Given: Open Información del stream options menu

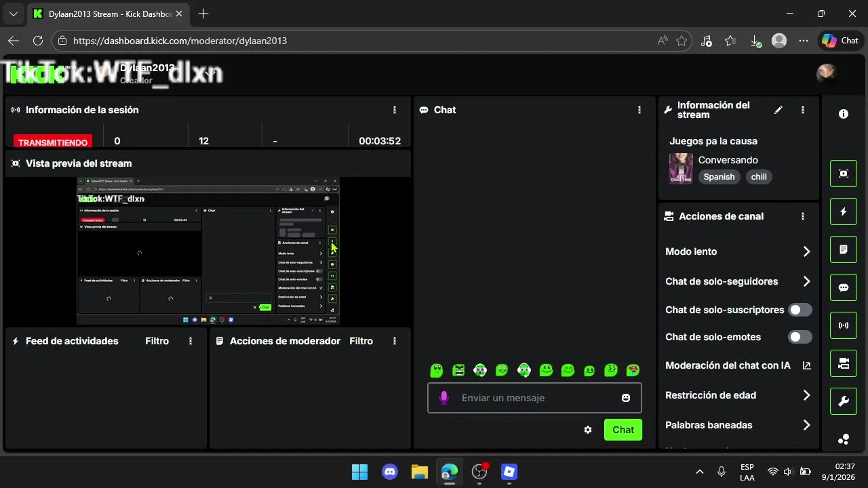Looking at the screenshot, I should (x=803, y=110).
